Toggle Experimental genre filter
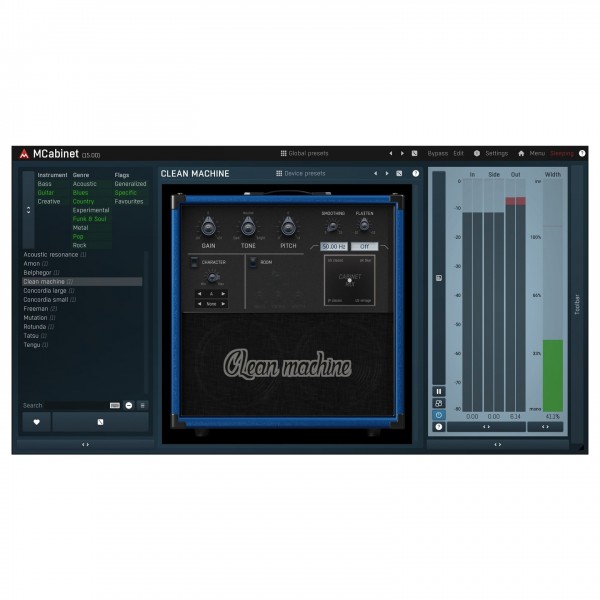The height and width of the screenshot is (600, 600). coord(91,210)
